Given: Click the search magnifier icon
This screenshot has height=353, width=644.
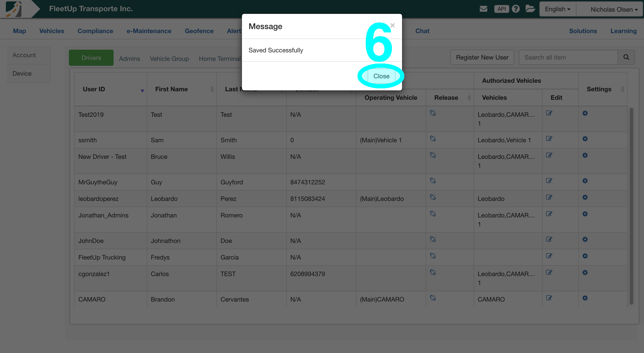Looking at the screenshot, I should click(x=626, y=57).
